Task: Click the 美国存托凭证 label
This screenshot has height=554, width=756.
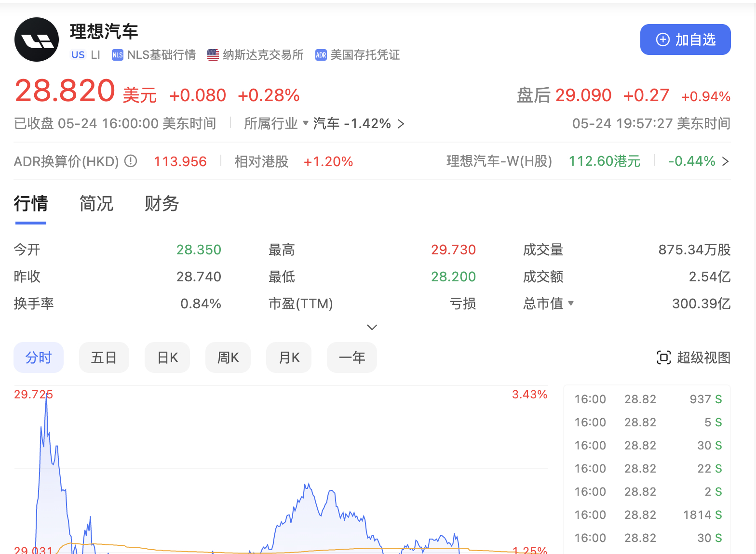Action: click(365, 55)
